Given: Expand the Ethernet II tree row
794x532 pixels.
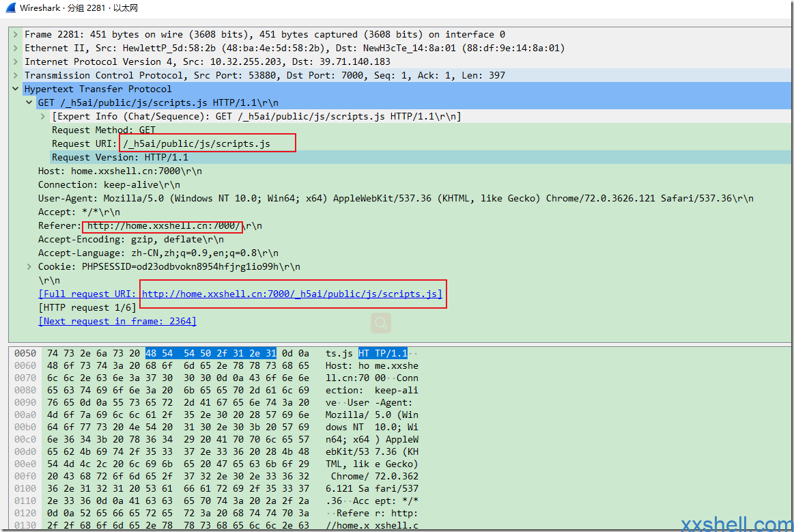Looking at the screenshot, I should point(16,48).
